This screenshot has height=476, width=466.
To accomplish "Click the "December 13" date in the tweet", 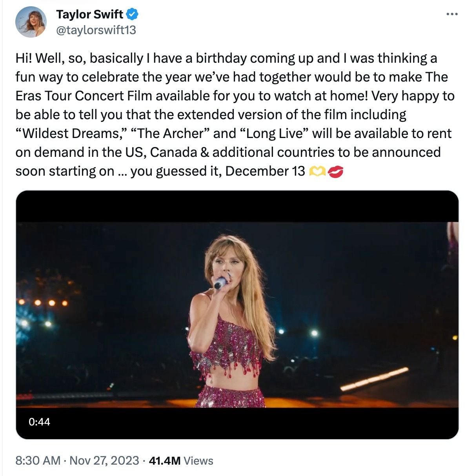I will point(265,171).
